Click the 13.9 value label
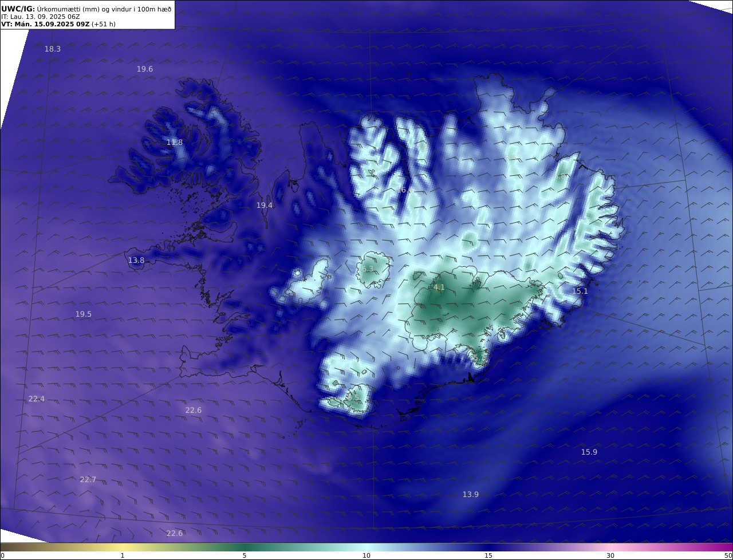 point(471,494)
